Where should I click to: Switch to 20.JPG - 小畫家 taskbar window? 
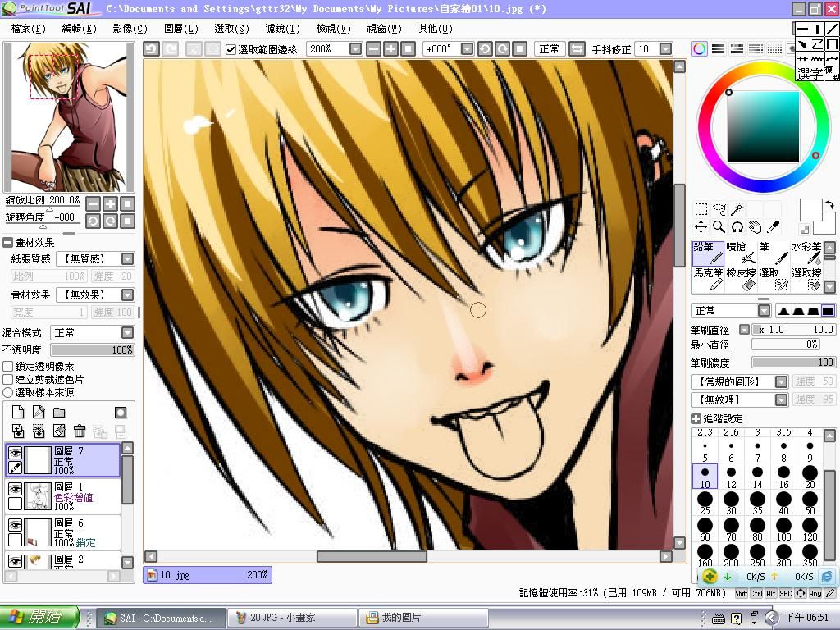click(x=293, y=618)
